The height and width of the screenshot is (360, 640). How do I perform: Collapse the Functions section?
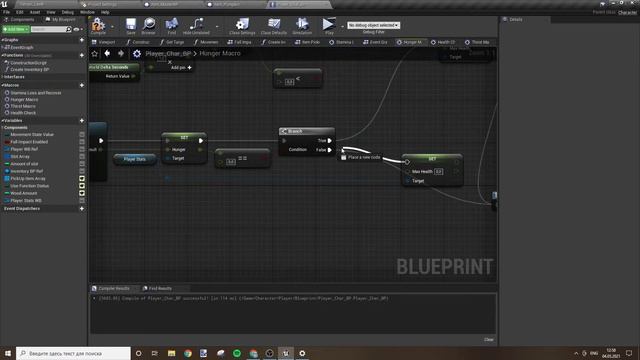click(x=3, y=55)
